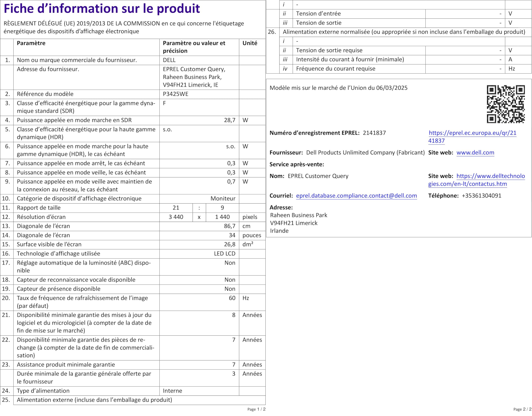Open the eprel.ec.europa.eu QR link
This screenshot has height=416, width=532.
point(472,133)
